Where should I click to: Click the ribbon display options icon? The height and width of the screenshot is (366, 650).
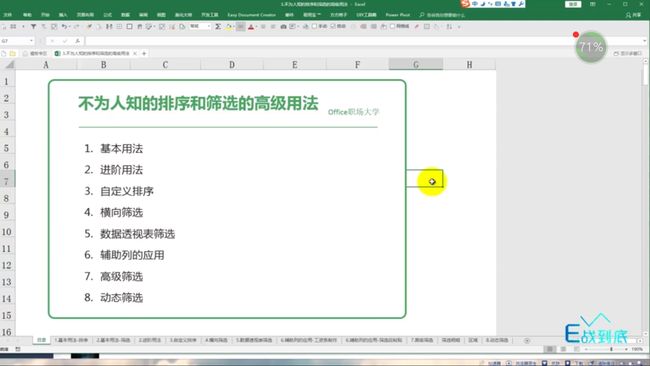(593, 4)
